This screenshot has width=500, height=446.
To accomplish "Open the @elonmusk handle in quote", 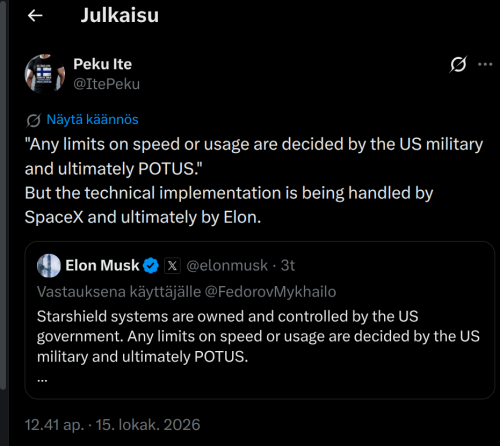I will 227,266.
